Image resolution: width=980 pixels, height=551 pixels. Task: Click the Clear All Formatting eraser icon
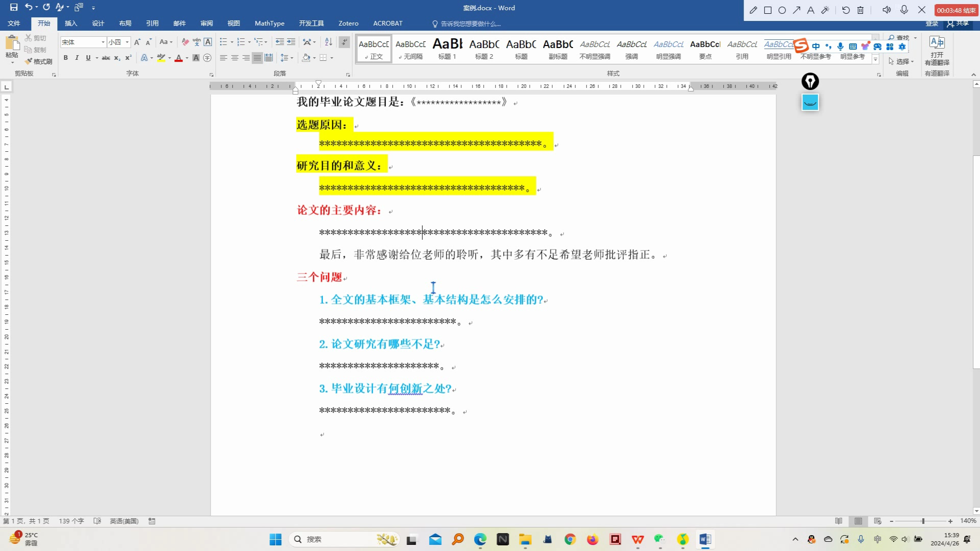tap(185, 42)
